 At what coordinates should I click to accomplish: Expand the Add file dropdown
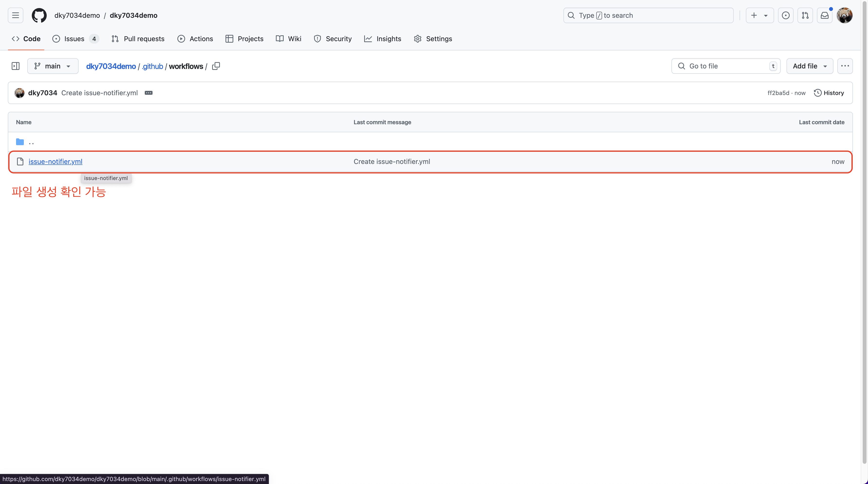click(809, 66)
